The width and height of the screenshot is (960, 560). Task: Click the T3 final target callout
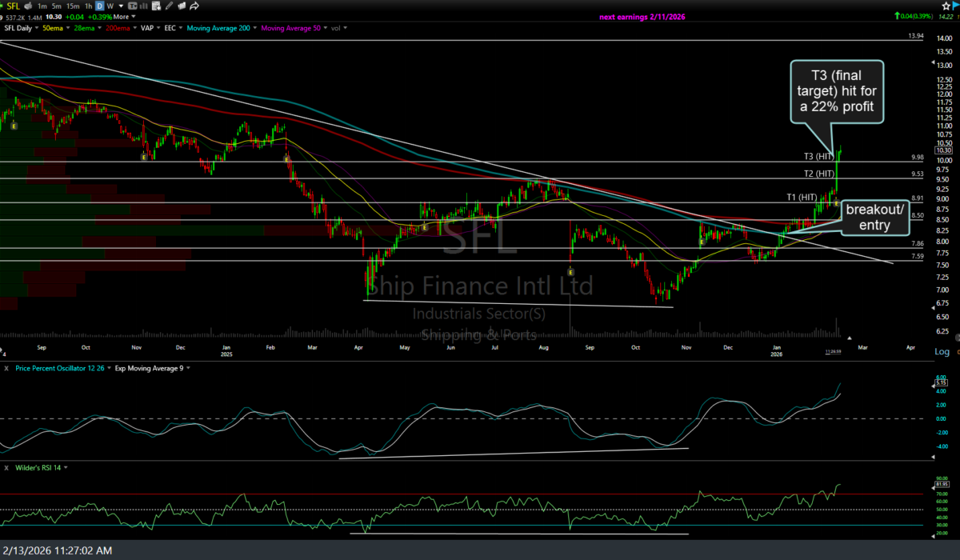pos(838,92)
